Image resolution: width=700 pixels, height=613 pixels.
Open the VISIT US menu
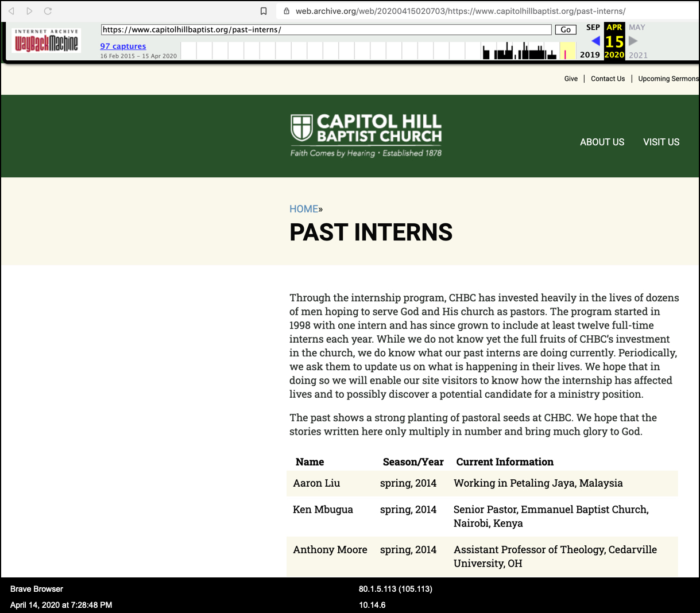pyautogui.click(x=661, y=142)
